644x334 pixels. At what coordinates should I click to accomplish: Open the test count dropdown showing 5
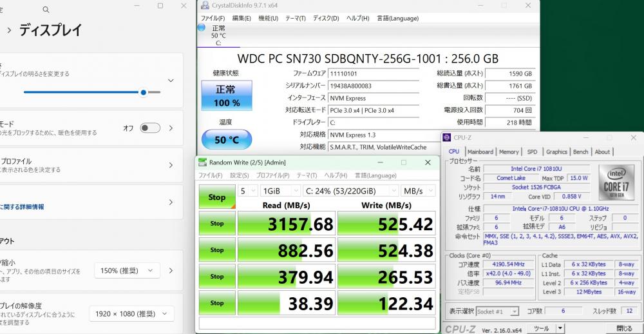click(248, 191)
